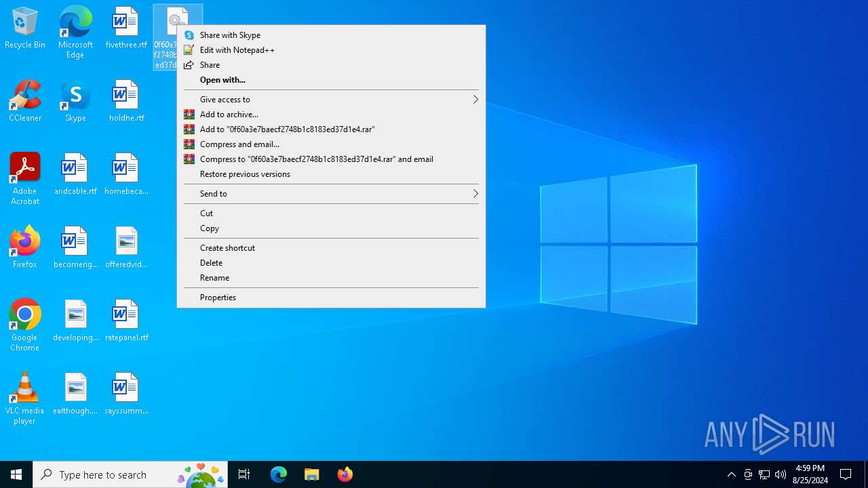Open the Recycle Bin desktop icon
The width and height of the screenshot is (868, 488).
coord(25,28)
